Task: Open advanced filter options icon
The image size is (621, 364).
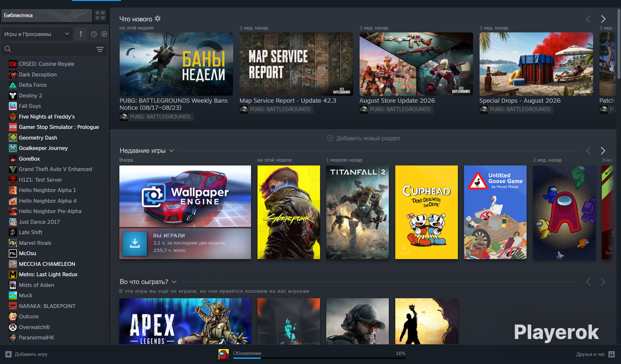Action: [100, 49]
